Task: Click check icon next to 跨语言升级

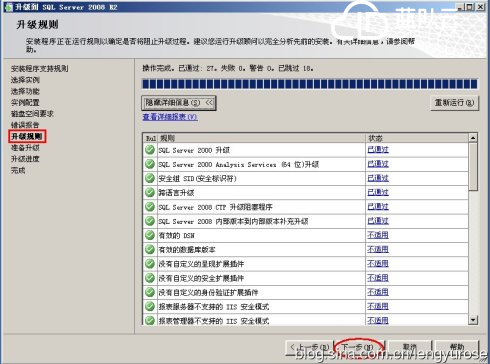Action: [x=150, y=192]
